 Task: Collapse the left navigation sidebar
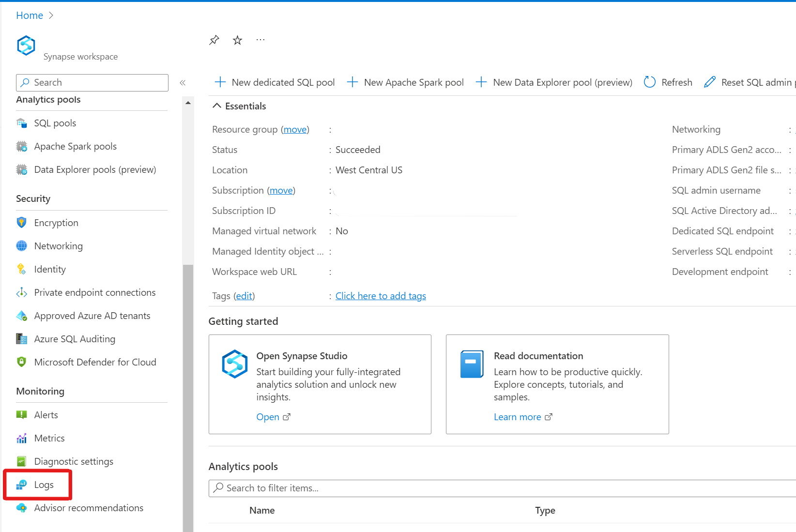[x=183, y=83]
